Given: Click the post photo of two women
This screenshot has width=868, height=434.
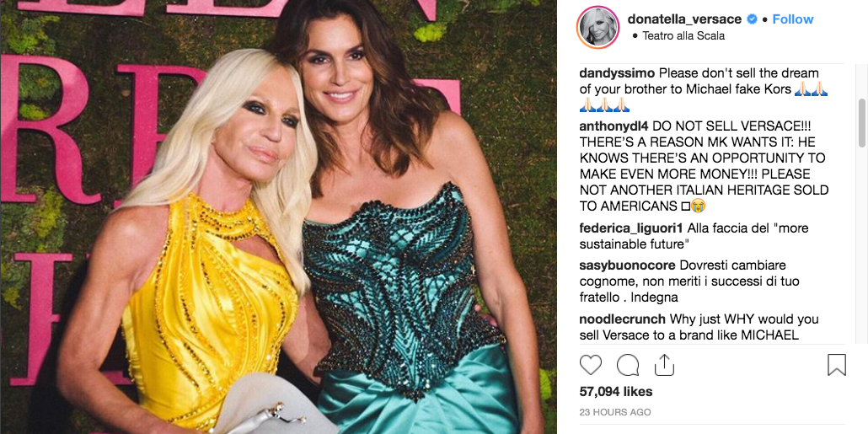Looking at the screenshot, I should pos(278,217).
